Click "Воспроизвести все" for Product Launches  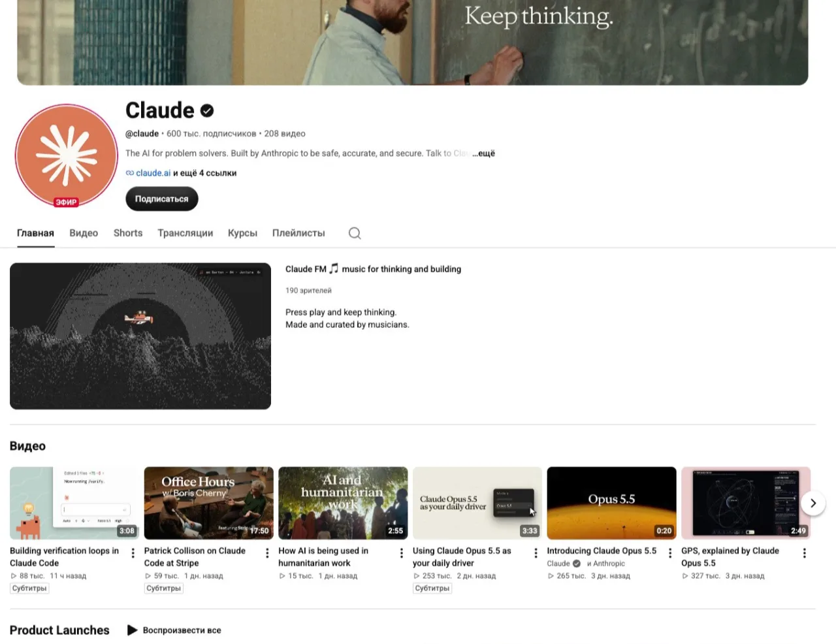[x=182, y=630]
